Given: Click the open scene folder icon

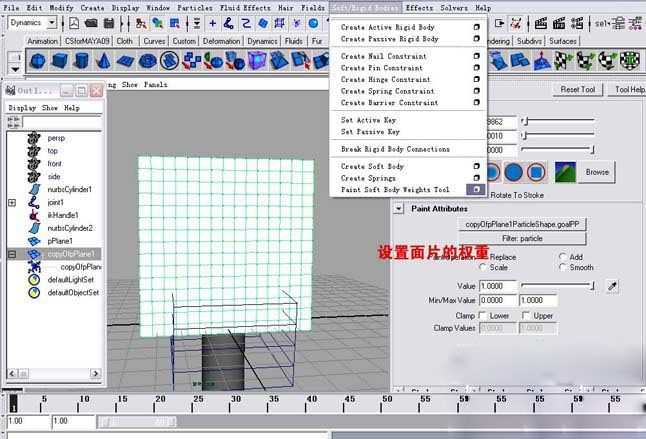Looking at the screenshot, I should click(x=91, y=23).
